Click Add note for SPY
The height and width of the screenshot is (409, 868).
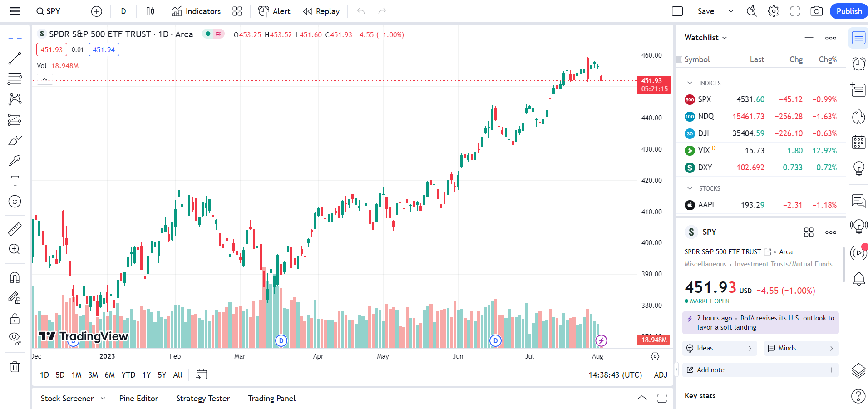pos(760,370)
